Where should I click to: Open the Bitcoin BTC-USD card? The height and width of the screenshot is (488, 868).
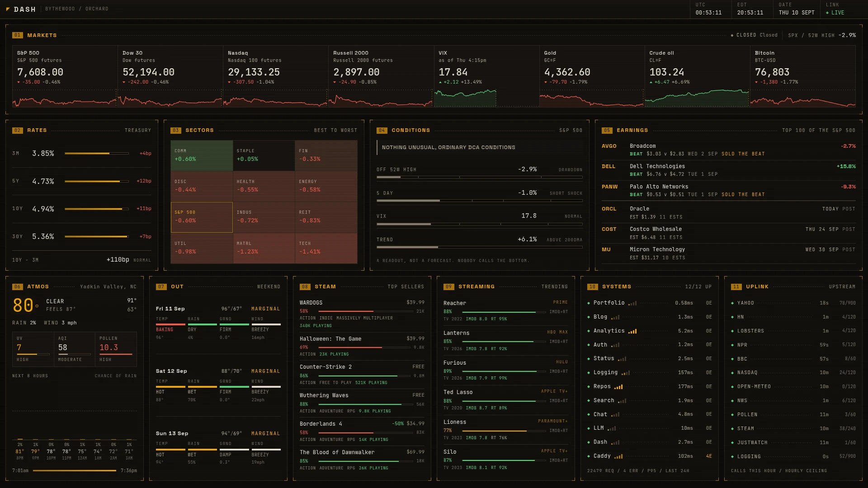click(803, 76)
